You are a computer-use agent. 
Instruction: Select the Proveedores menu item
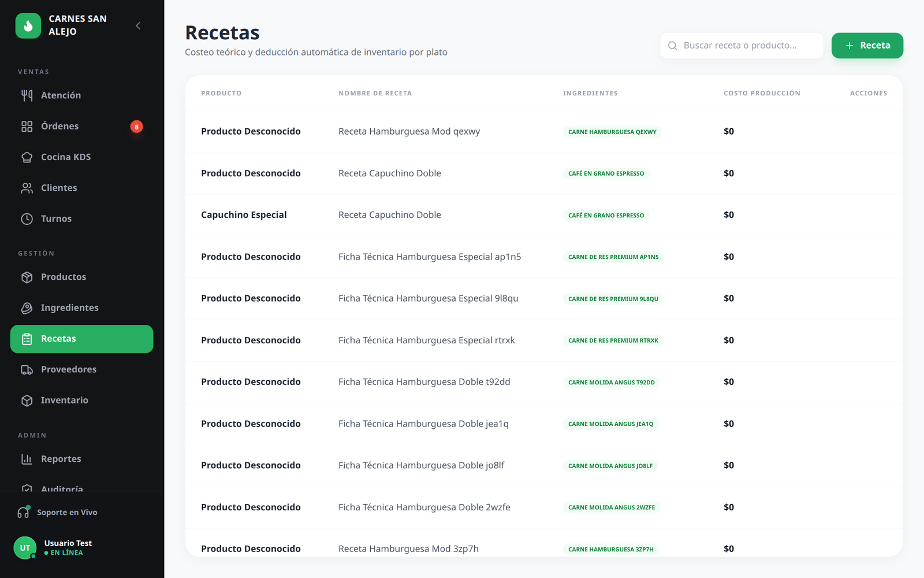(x=81, y=369)
